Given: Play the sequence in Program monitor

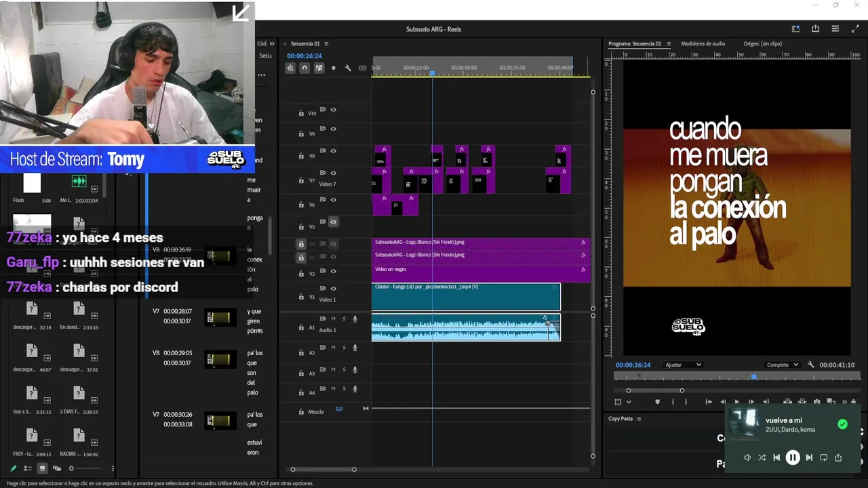Looking at the screenshot, I should pyautogui.click(x=737, y=402).
